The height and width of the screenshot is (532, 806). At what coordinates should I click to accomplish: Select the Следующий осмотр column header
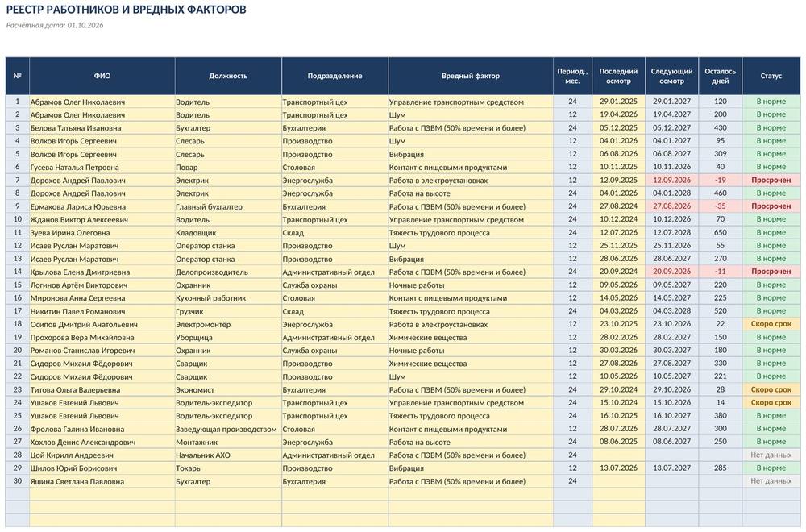(x=671, y=76)
